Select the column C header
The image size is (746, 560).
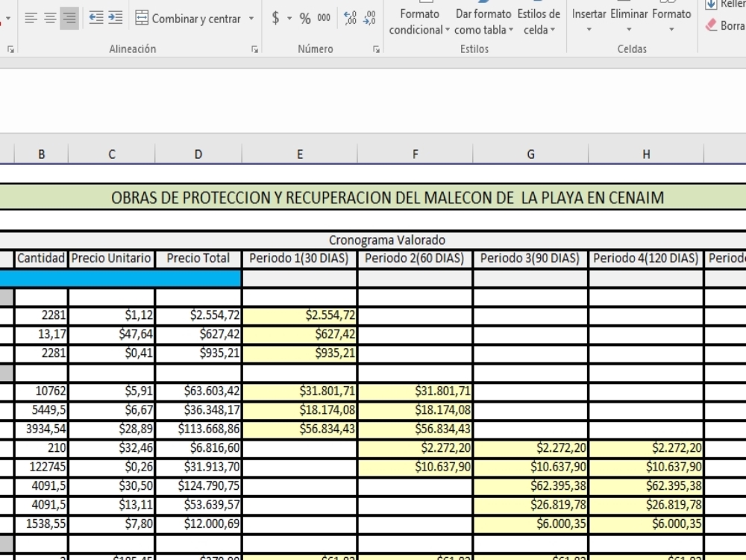click(112, 154)
